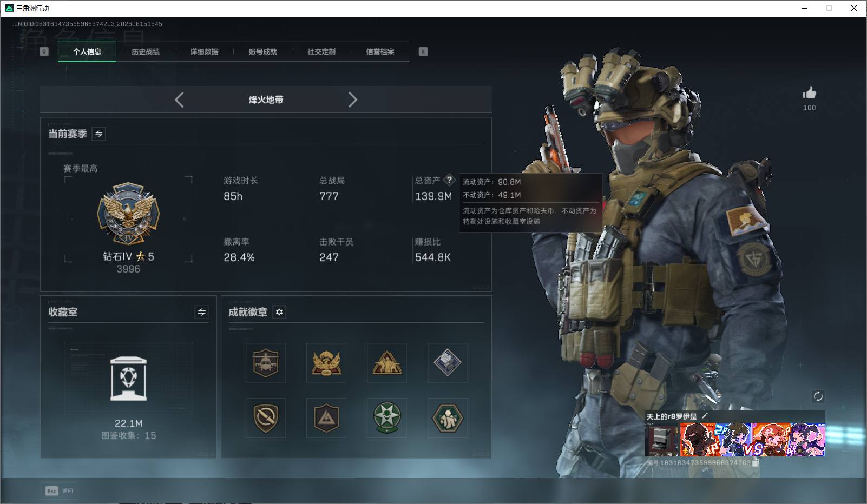Open achievement badge settings gear

pyautogui.click(x=279, y=312)
